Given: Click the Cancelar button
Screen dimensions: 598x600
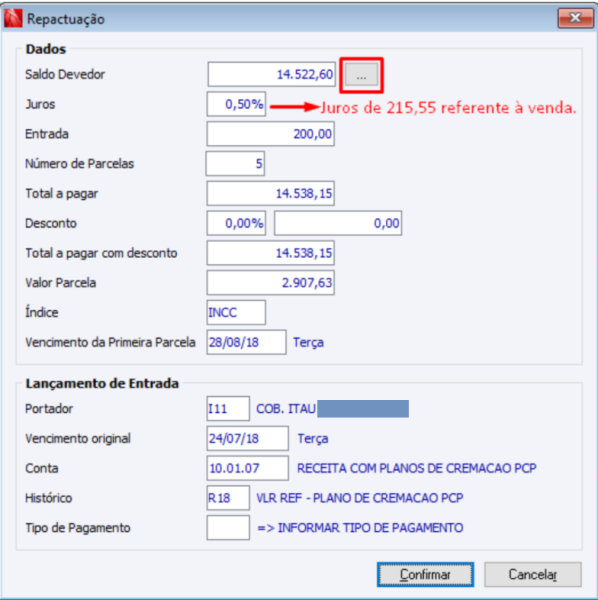Looking at the screenshot, I should (x=533, y=574).
